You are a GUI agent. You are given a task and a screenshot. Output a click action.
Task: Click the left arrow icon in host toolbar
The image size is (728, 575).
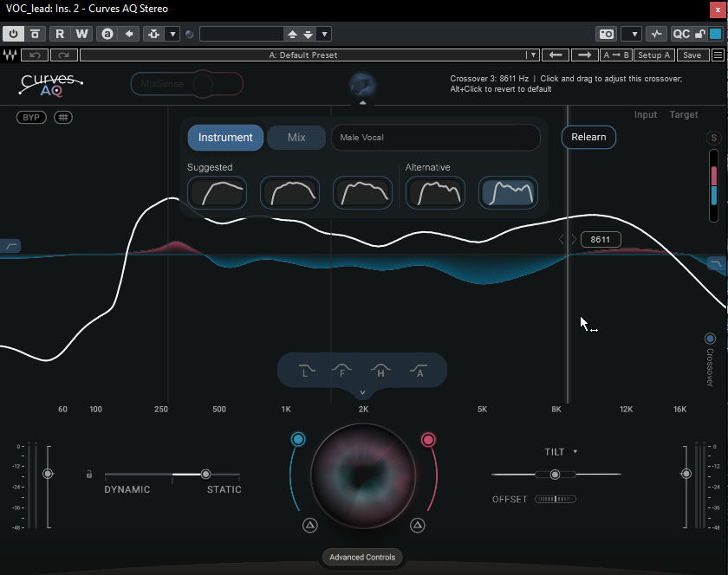pyautogui.click(x=129, y=34)
